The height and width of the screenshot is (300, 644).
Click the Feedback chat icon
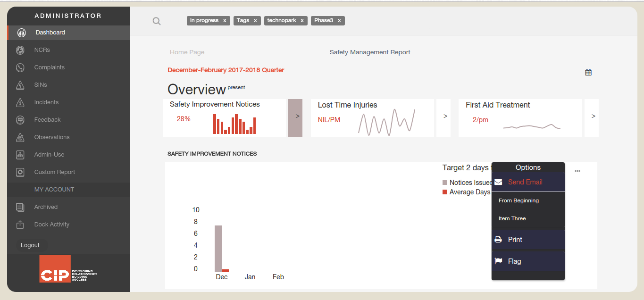20,120
